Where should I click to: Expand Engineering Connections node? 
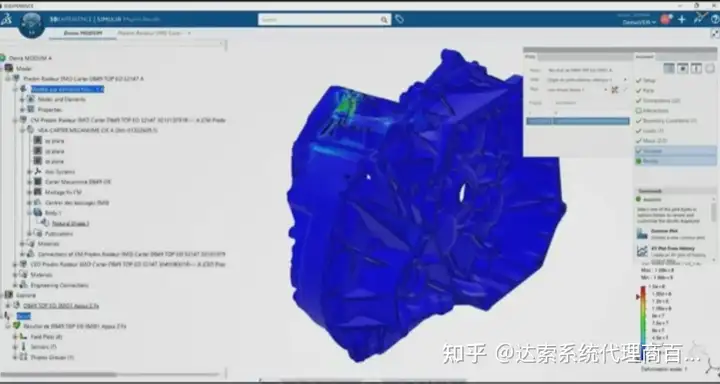15,285
